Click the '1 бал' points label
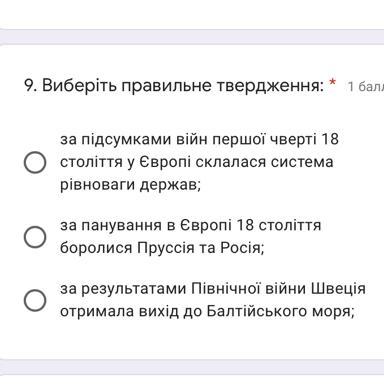Image resolution: width=384 pixels, height=384 pixels. coord(366,87)
